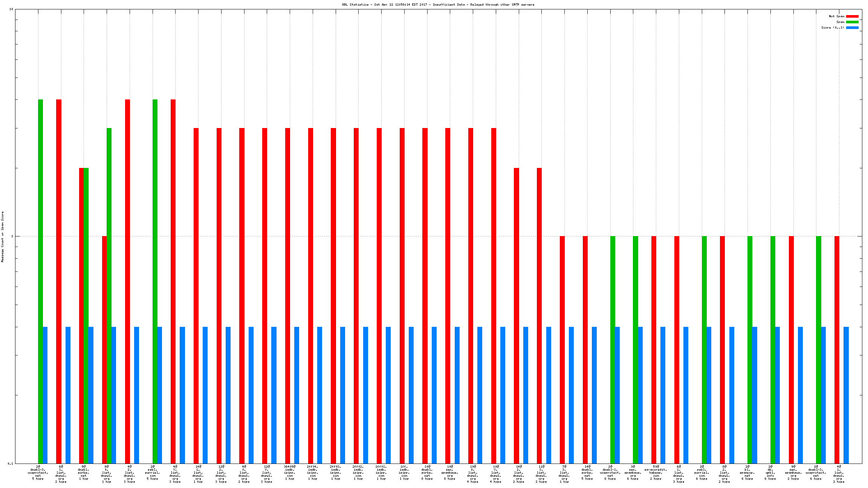Click the green bar above db.wpbl.info
Image resolution: width=868 pixels, height=488 pixels.
(x=773, y=349)
